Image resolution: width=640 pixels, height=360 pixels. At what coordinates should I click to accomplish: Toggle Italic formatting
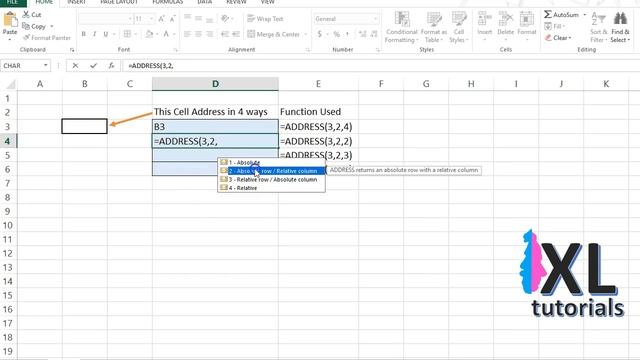[x=94, y=34]
